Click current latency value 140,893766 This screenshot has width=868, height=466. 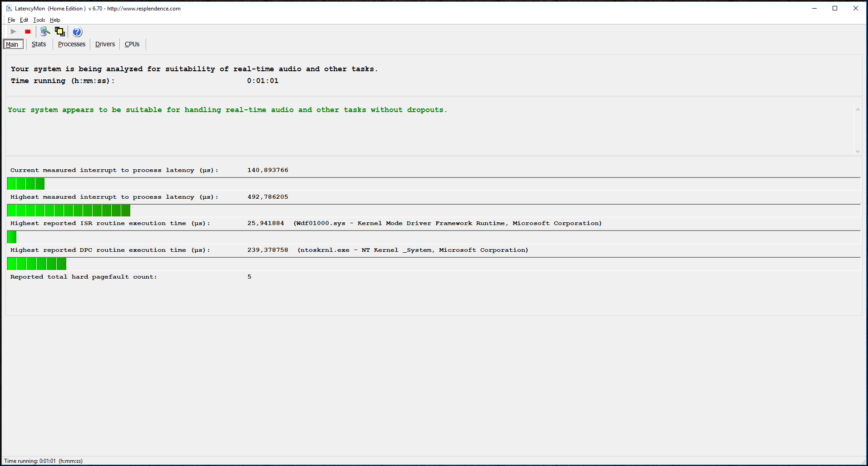point(268,170)
